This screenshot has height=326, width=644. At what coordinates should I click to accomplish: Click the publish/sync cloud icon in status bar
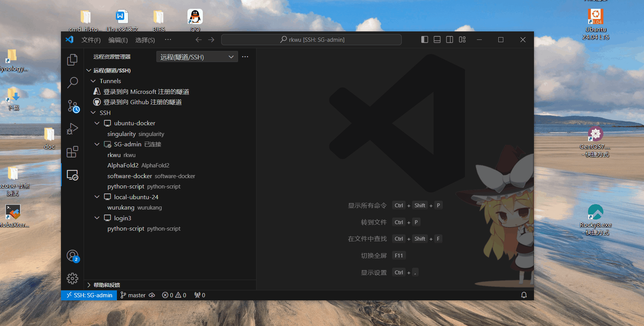click(152, 295)
